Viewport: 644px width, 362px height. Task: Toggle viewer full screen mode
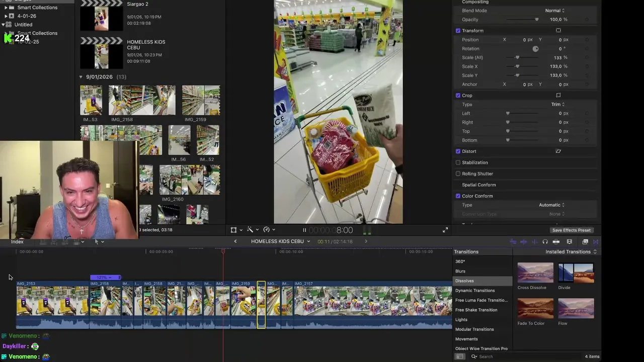coord(445,230)
